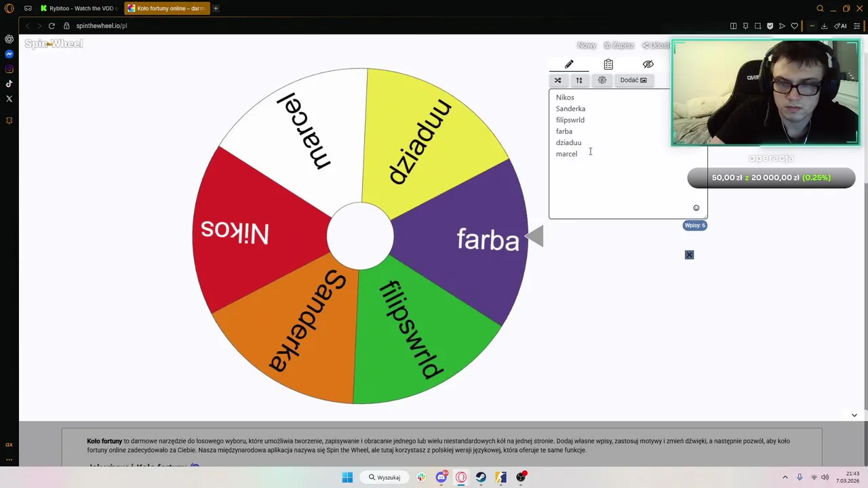Viewport: 868px width, 488px height.
Task: Switch to the clipboard results tab
Action: [608, 64]
